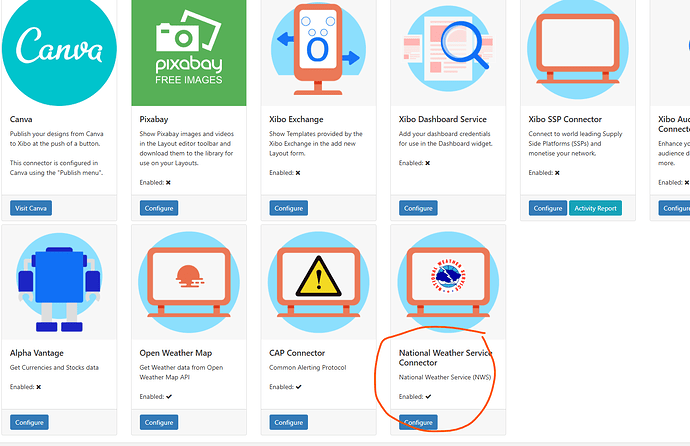The width and height of the screenshot is (690, 446).
Task: Click the Xibo Dashboard Service magnifier icon
Action: click(x=447, y=50)
